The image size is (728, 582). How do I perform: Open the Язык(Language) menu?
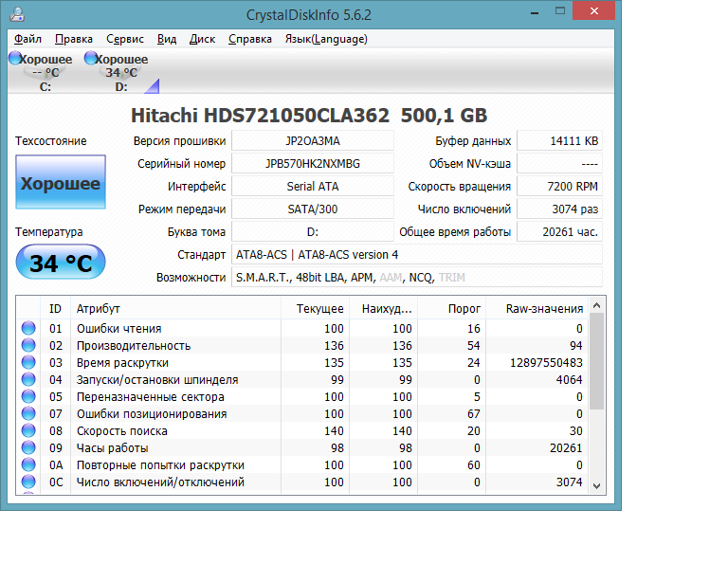point(326,39)
